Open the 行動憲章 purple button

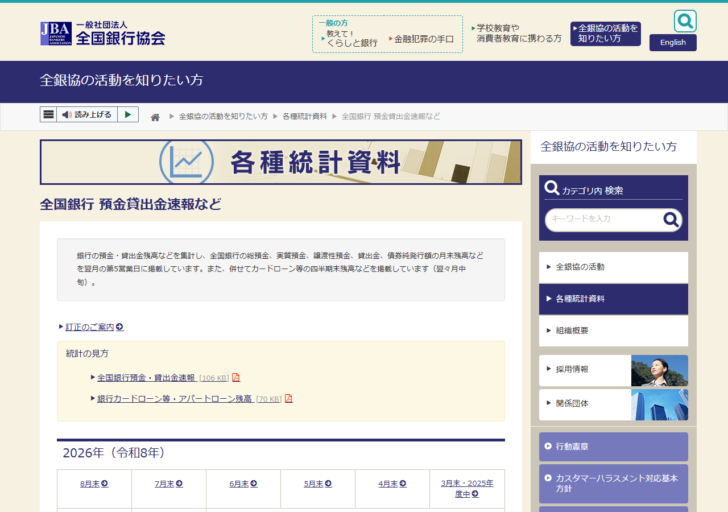pos(613,447)
